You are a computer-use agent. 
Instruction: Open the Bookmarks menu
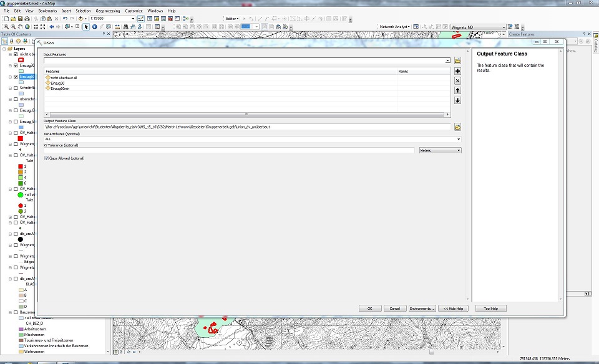pyautogui.click(x=47, y=11)
